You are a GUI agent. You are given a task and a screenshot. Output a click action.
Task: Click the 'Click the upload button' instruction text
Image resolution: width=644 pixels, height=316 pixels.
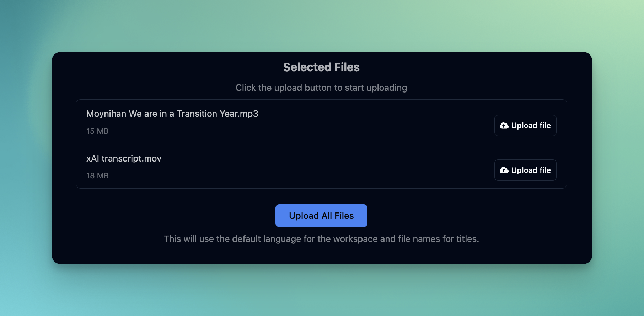[321, 88]
